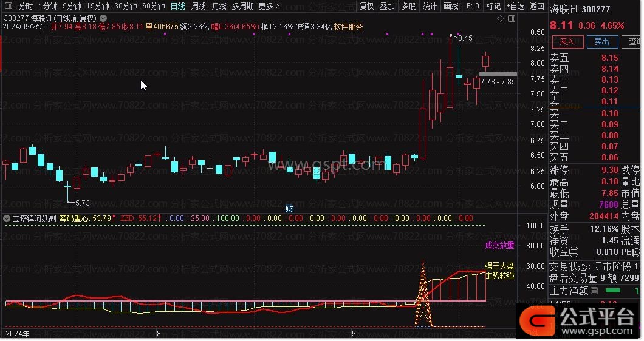Expand the 宝塔镇河妖副 indicator dropdown arrow

pos(7,218)
